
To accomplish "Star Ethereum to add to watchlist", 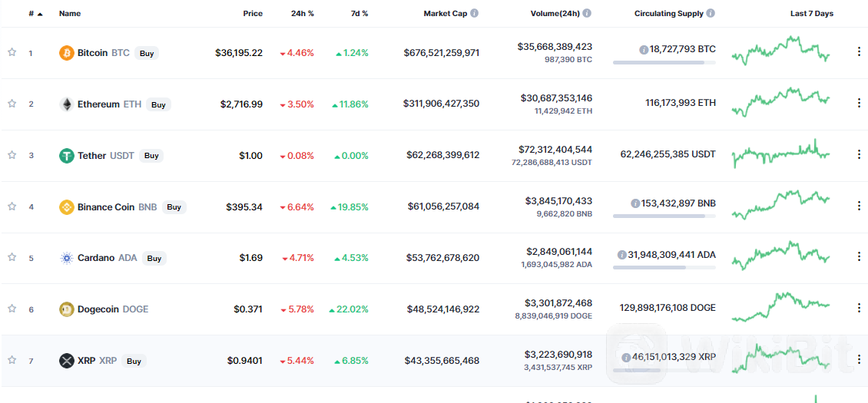I will point(12,104).
